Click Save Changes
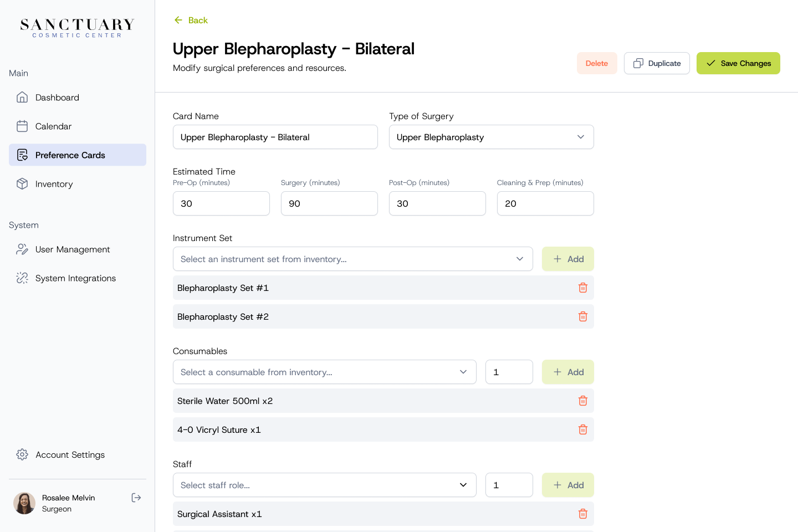798x532 pixels. tap(738, 63)
